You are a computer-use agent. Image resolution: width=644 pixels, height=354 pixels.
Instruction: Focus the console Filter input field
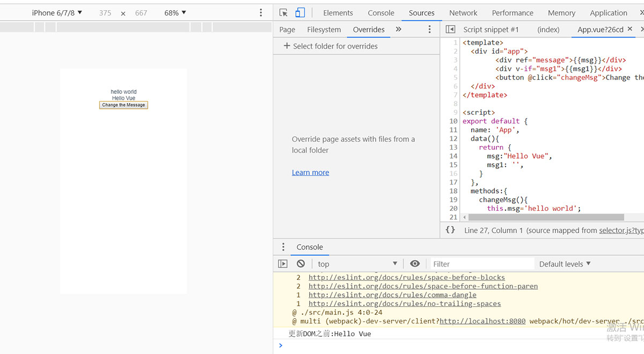point(482,264)
